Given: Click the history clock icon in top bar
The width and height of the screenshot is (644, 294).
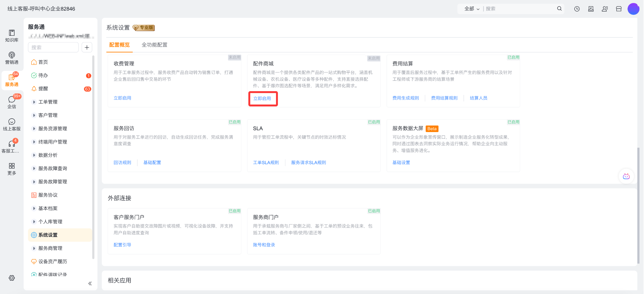Looking at the screenshot, I should (577, 9).
